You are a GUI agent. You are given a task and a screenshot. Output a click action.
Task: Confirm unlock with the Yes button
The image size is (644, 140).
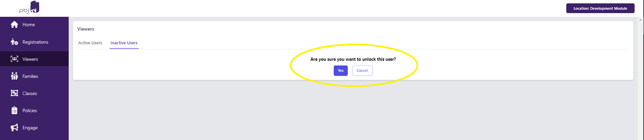(x=341, y=71)
